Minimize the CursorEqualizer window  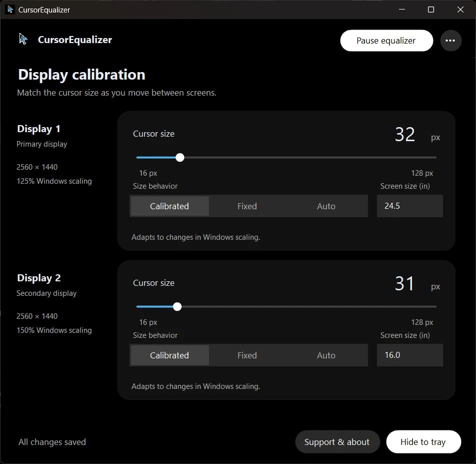click(402, 10)
